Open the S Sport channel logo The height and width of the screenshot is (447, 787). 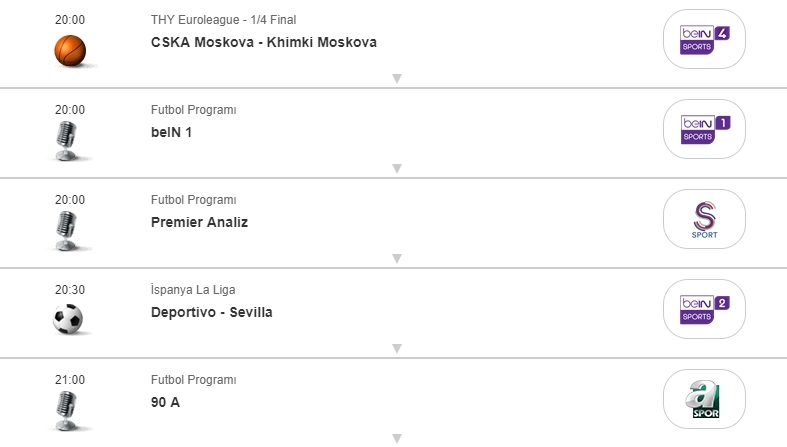tap(705, 219)
